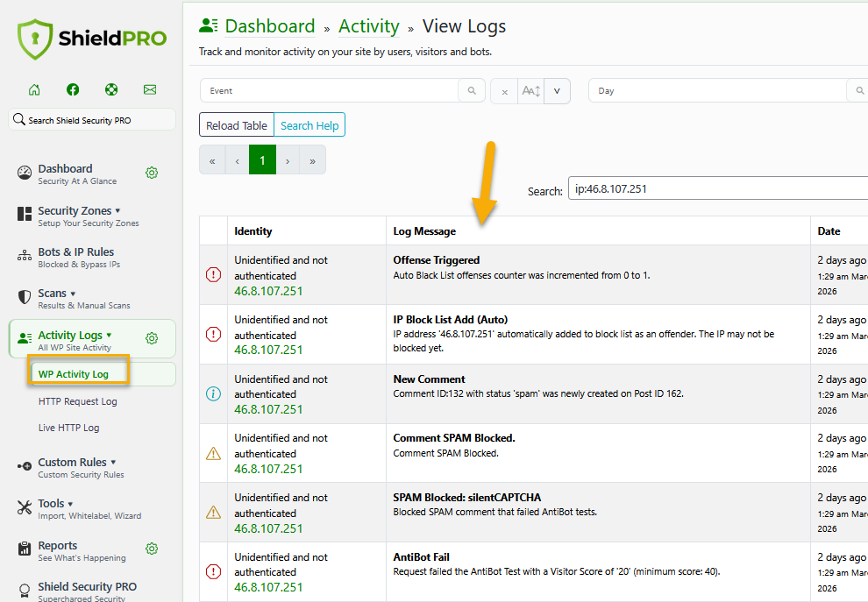Click the Dashboard breadcrumb link

coord(269,26)
